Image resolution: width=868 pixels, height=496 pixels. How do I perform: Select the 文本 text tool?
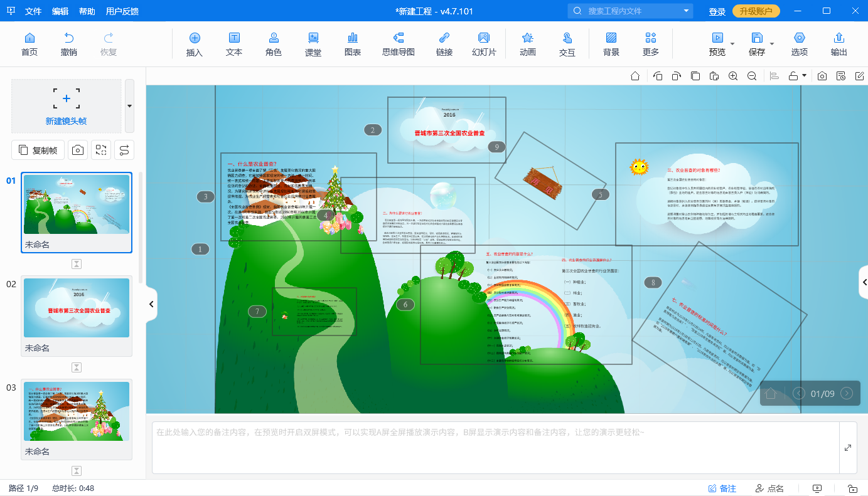pyautogui.click(x=234, y=44)
